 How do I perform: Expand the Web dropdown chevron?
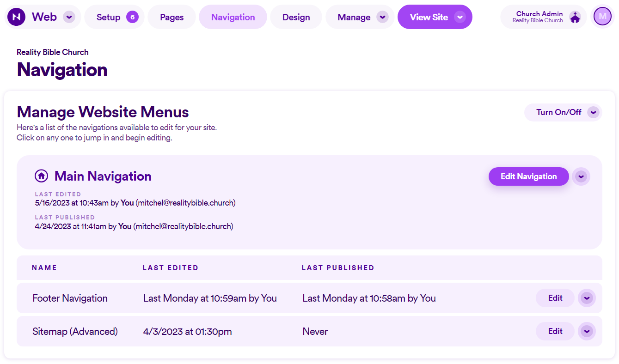coord(69,17)
